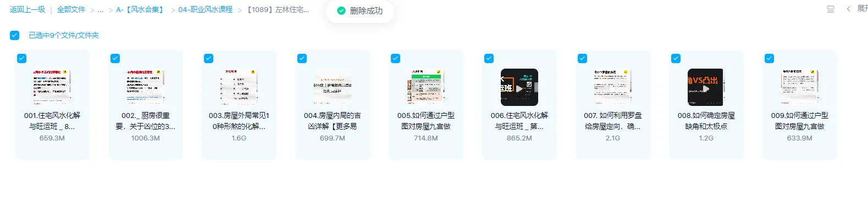Image resolution: width=868 pixels, height=219 pixels.
Task: Uncheck checkbox on file 006.住宅风水化解
Action: tap(489, 58)
